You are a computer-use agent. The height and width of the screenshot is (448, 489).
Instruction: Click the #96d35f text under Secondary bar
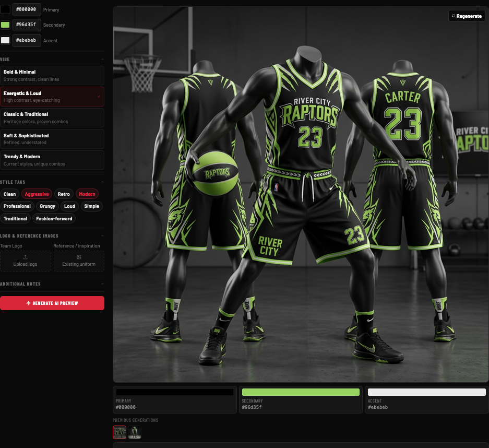(252, 407)
